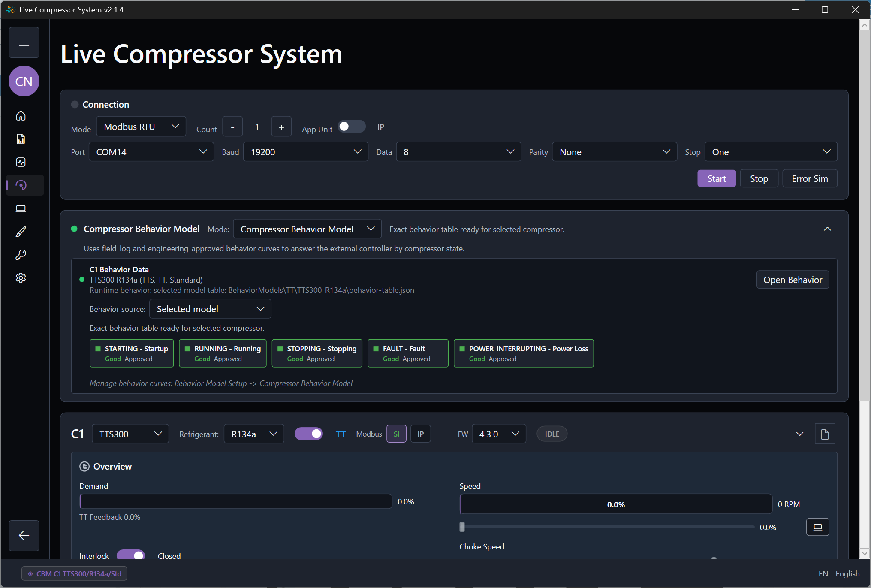Decrease Count with minus button
871x588 pixels.
pos(232,127)
